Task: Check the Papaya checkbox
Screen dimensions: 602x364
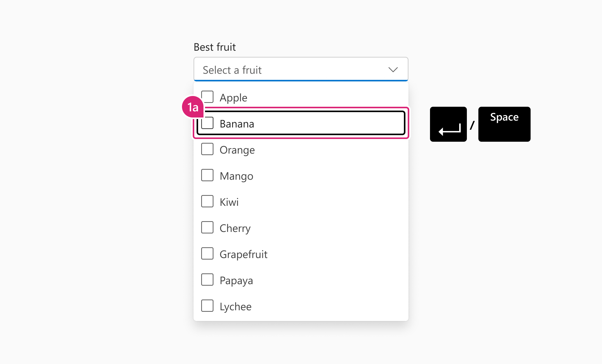Action: 207,280
